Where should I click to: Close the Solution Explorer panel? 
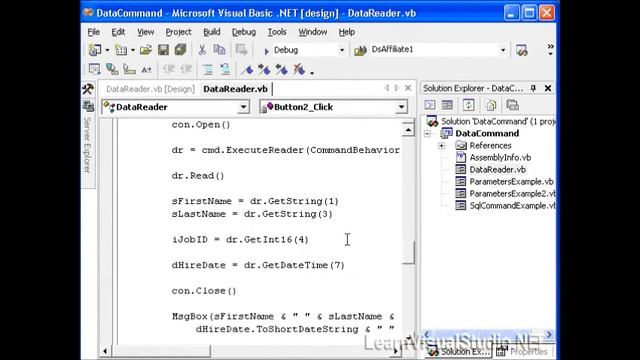pyautogui.click(x=548, y=88)
